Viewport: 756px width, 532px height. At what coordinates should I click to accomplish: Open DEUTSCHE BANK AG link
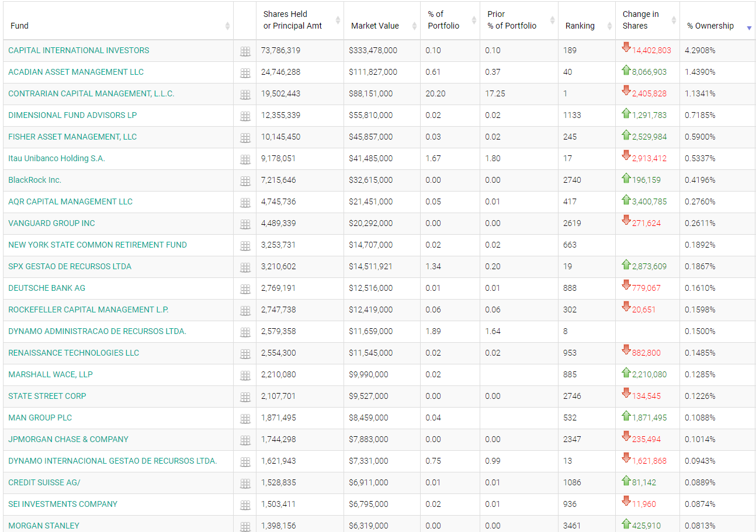(47, 288)
